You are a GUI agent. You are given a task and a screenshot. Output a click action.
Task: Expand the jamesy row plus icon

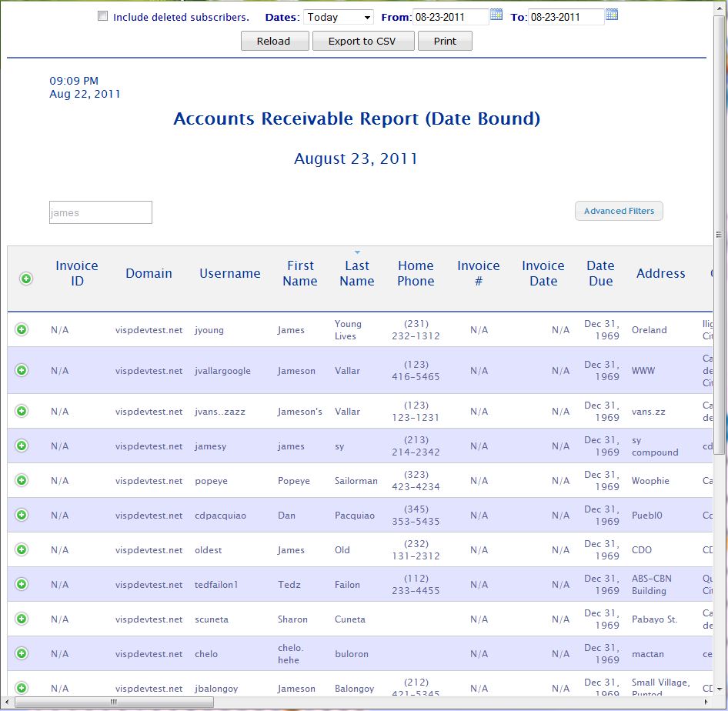point(22,446)
